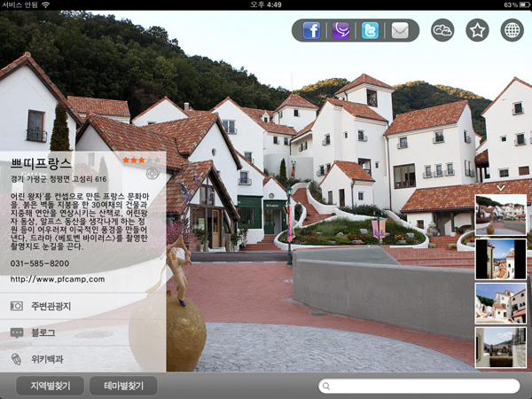Open 주변관광지 nearby attractions
This screenshot has height=399, width=532.
[82, 306]
